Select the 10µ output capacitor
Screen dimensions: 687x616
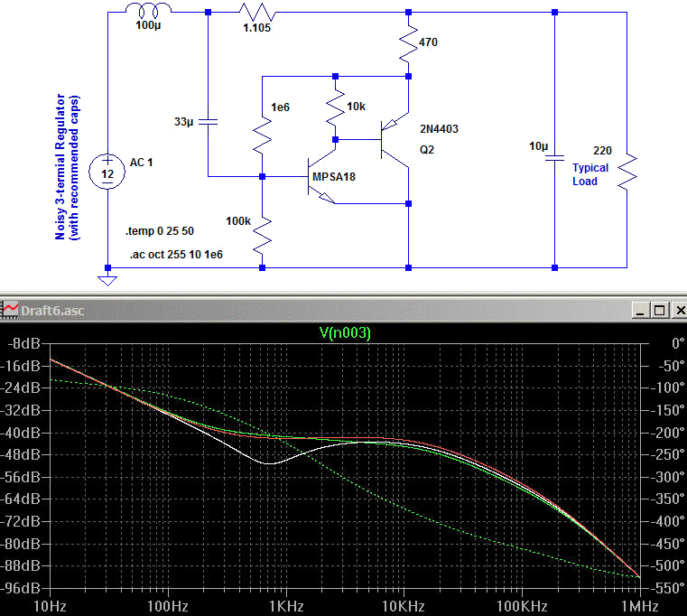point(554,158)
